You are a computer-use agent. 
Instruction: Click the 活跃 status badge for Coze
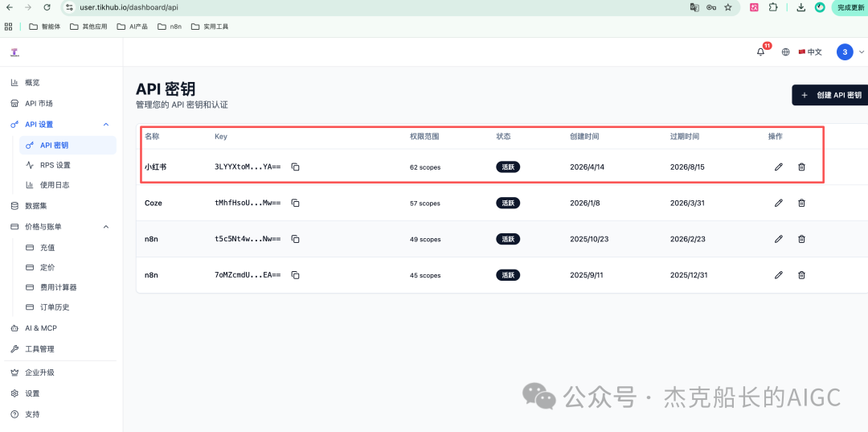[508, 204]
